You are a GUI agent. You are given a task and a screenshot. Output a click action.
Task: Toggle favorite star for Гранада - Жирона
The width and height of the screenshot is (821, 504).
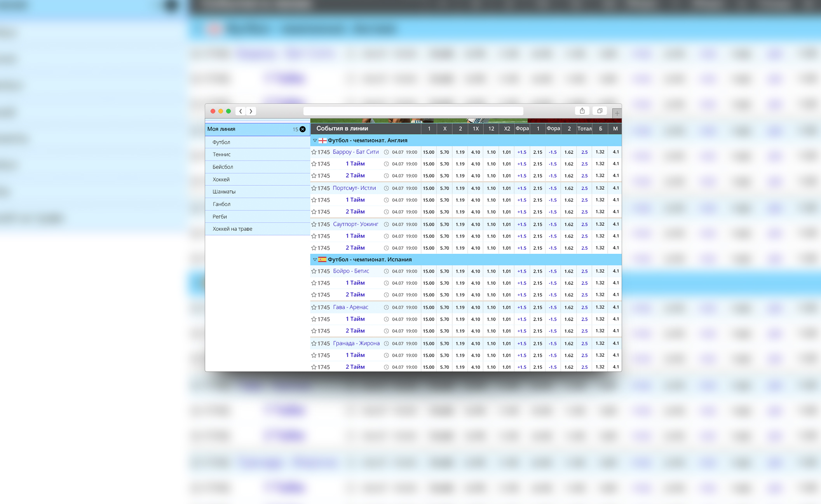pyautogui.click(x=314, y=344)
